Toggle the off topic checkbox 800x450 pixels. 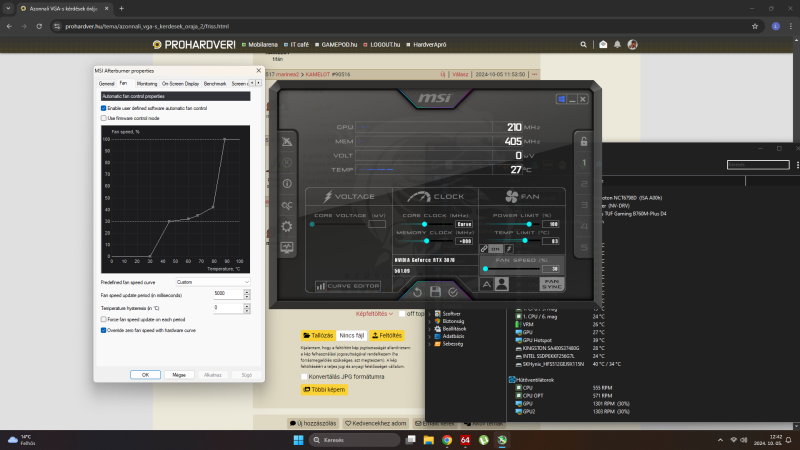[x=402, y=314]
